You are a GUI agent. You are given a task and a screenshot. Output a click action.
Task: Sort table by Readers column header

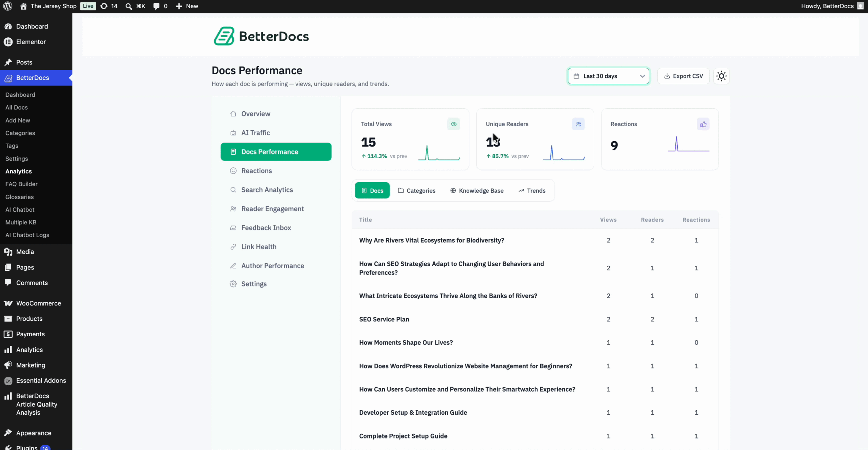point(652,220)
